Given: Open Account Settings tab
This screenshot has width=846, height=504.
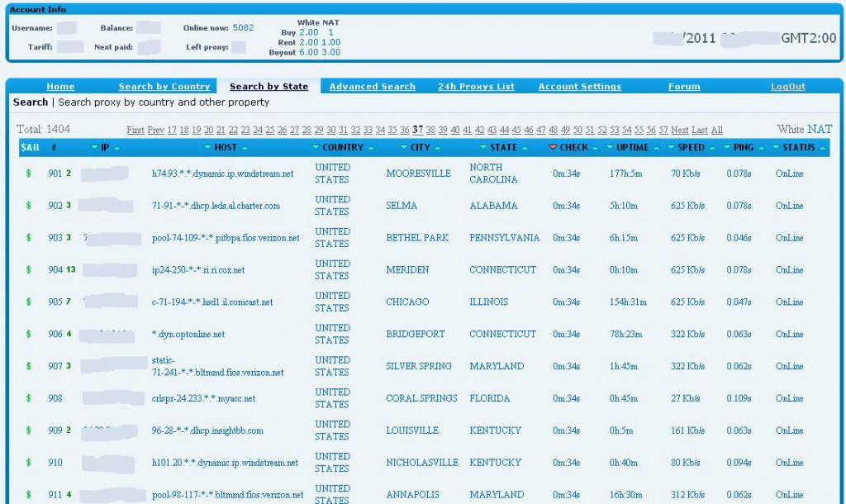Looking at the screenshot, I should click(579, 86).
